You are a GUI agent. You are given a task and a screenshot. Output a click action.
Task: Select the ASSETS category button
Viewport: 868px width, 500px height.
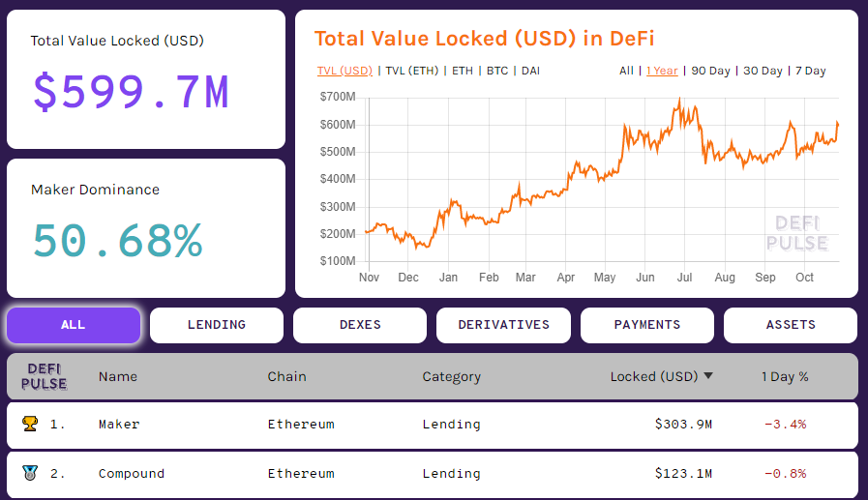791,325
